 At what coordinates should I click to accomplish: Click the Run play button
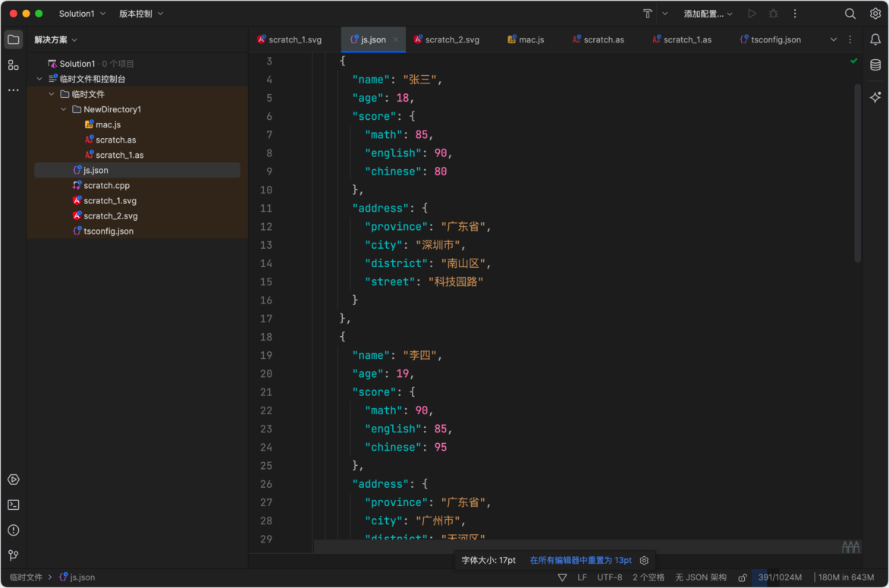click(752, 14)
